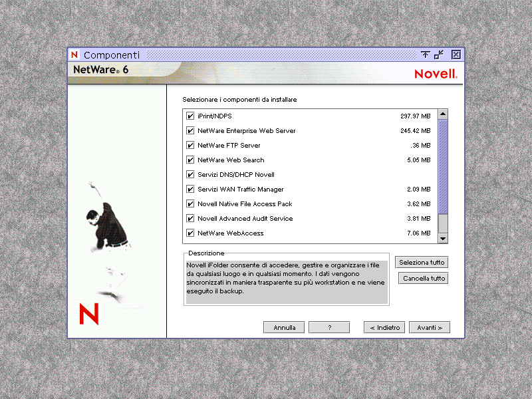The width and height of the screenshot is (532, 399).
Task: Select the Novell Native File Access Pack label
Action: point(245,203)
